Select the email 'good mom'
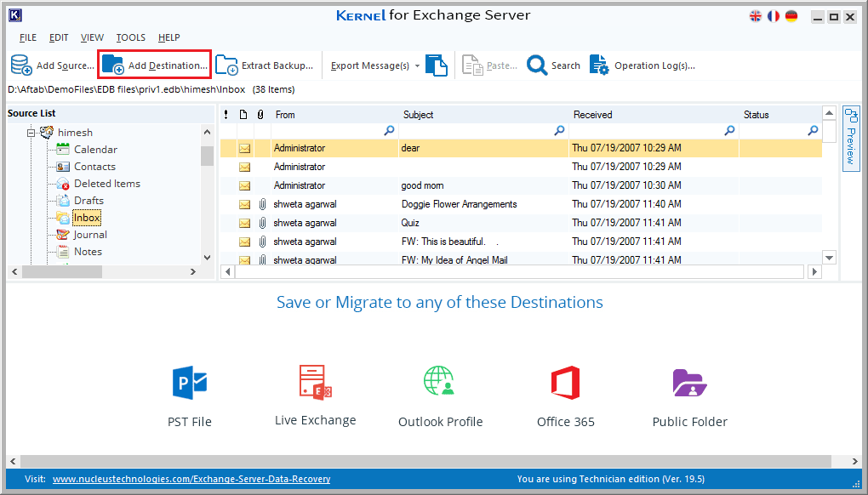This screenshot has height=495, width=868. [x=520, y=185]
